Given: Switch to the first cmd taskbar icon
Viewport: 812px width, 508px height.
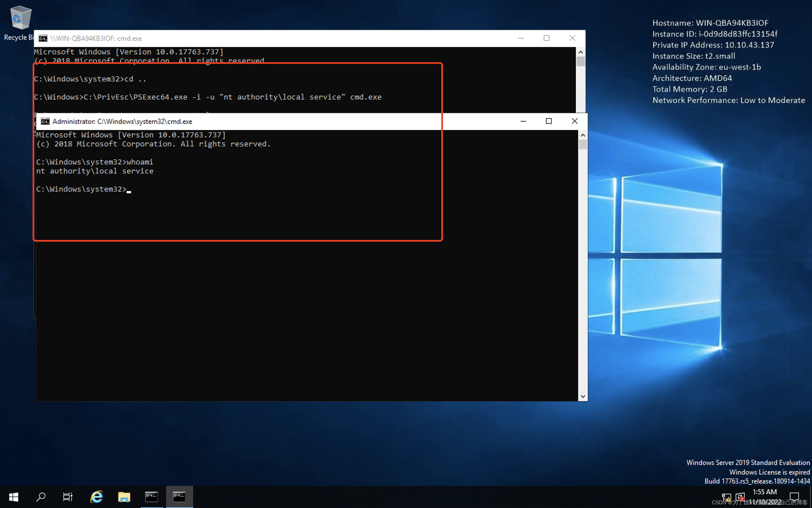Looking at the screenshot, I should (151, 497).
